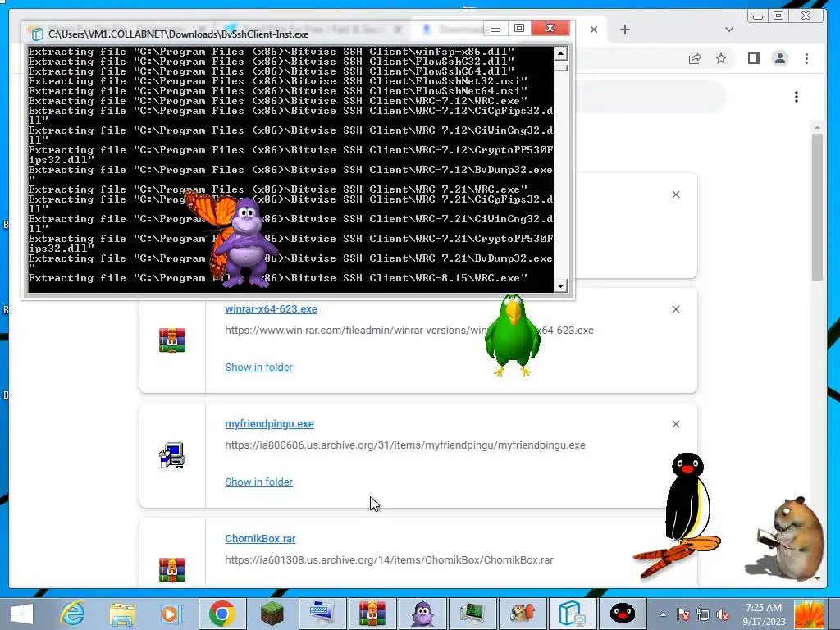Click the ChomikBox.rar archive icon
The width and height of the screenshot is (840, 630).
coord(172,569)
